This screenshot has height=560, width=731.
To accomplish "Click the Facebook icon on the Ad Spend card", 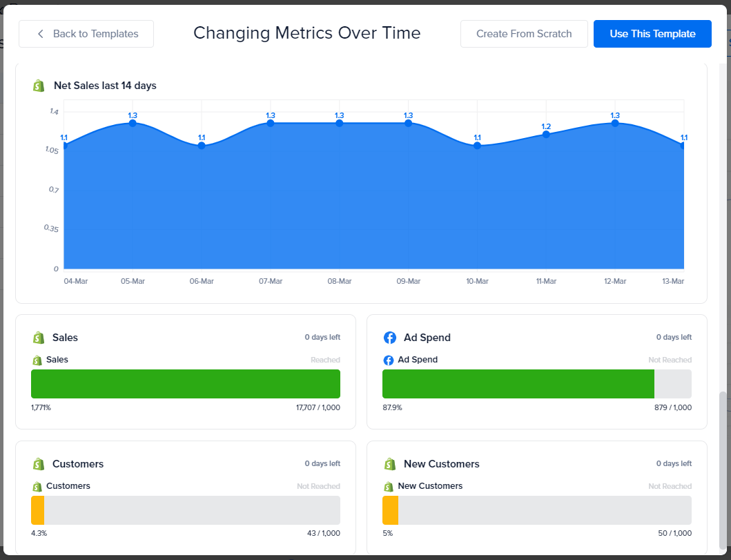I will [x=390, y=338].
